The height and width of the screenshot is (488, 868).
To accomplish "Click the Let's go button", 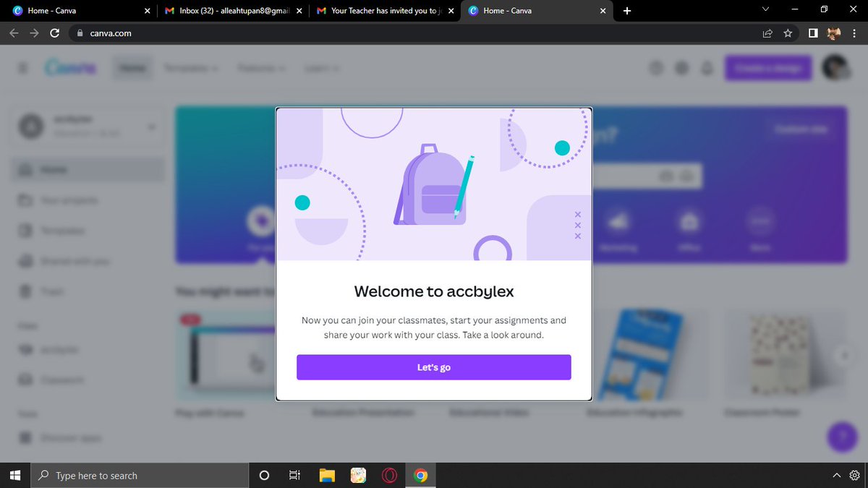I will [434, 367].
